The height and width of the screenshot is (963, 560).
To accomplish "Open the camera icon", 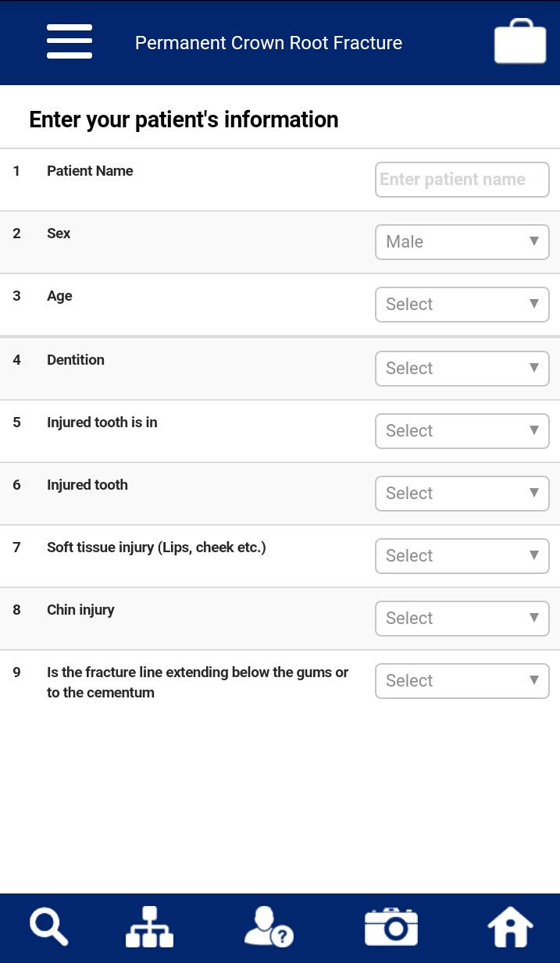I will 391,927.
